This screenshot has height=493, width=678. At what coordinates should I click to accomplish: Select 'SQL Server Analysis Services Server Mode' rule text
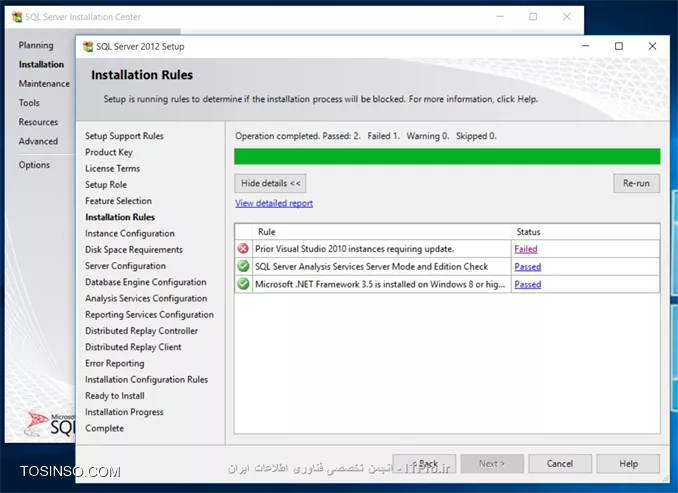(x=371, y=267)
